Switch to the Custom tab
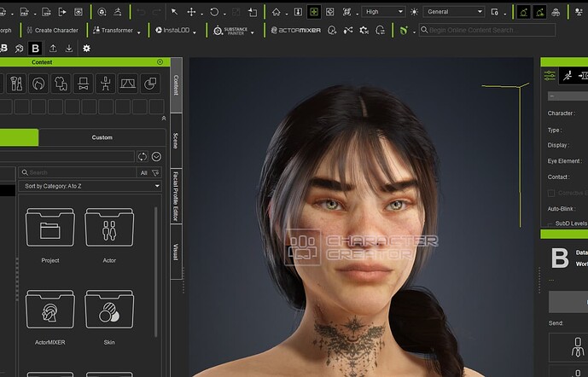Viewport: 588px width, 377px height. tap(102, 137)
